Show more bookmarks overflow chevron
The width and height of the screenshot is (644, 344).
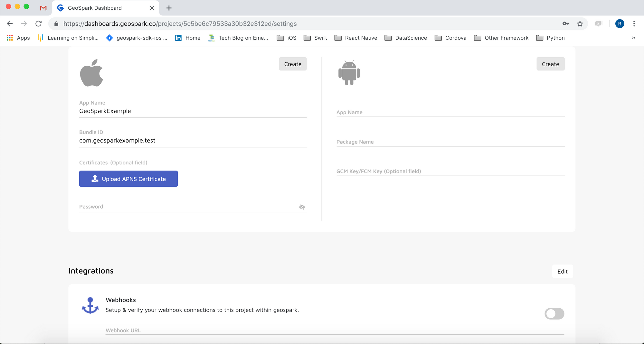pyautogui.click(x=633, y=38)
